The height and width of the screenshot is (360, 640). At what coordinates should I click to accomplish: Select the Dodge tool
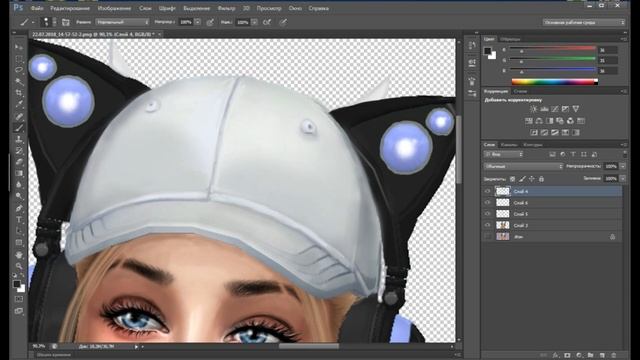[x=19, y=196]
